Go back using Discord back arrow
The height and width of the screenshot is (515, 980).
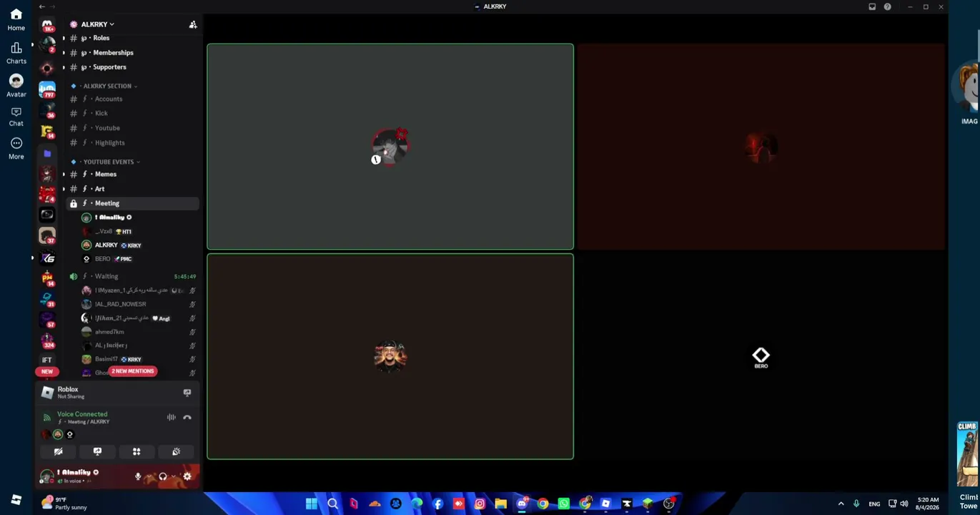tap(41, 6)
